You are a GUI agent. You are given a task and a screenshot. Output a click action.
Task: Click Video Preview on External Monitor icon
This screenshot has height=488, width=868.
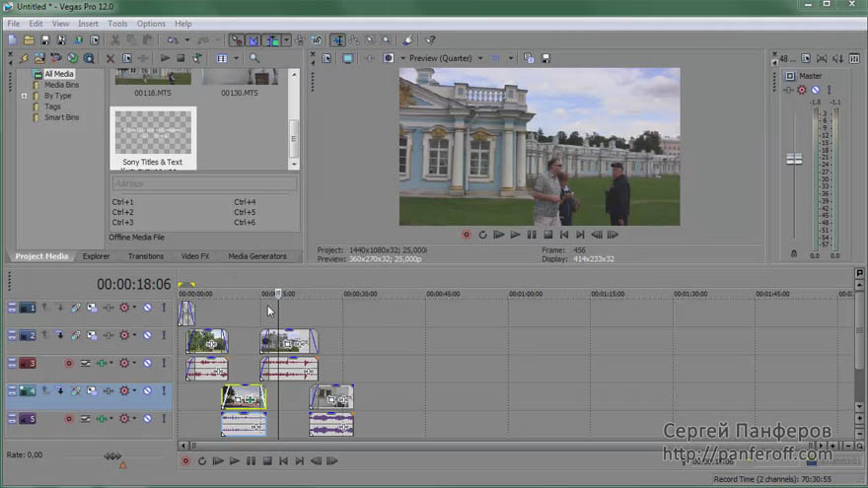347,58
